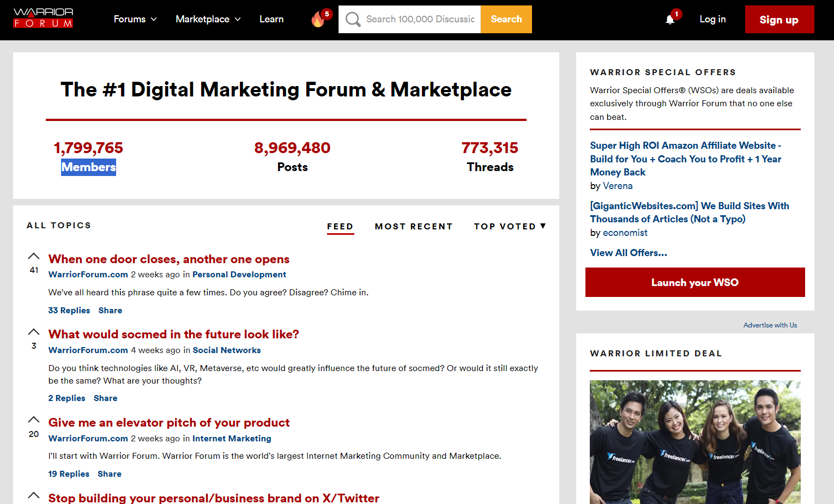
Task: Open thread 'When one door closes, another one opens'
Action: point(169,259)
